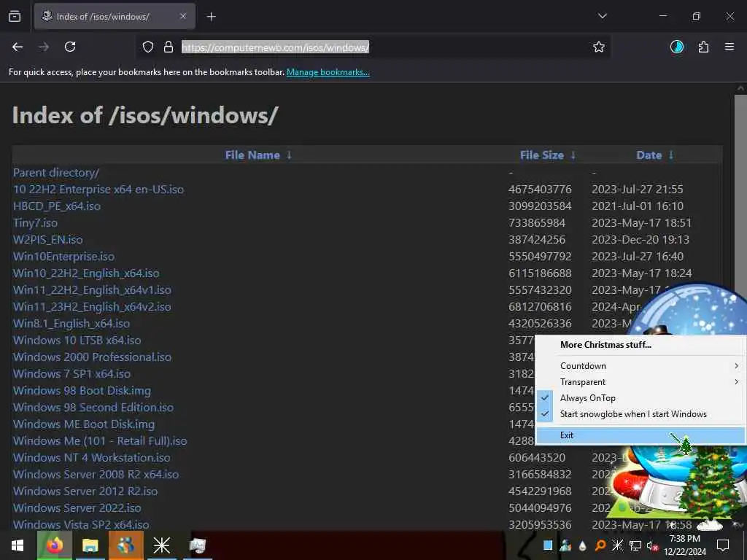Sort by the Date arrow
The height and width of the screenshot is (560, 747).
671,155
